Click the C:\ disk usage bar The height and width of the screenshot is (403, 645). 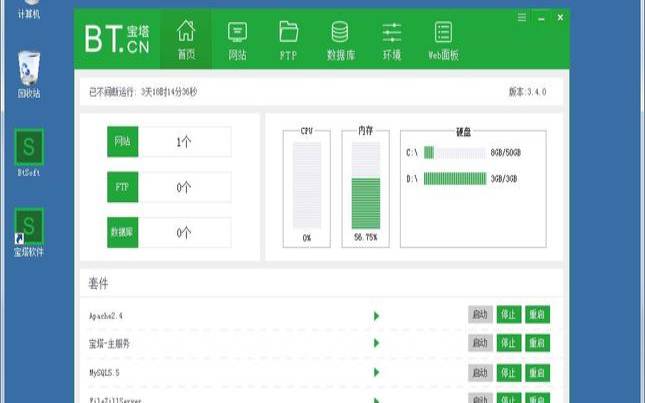[x=455, y=153]
